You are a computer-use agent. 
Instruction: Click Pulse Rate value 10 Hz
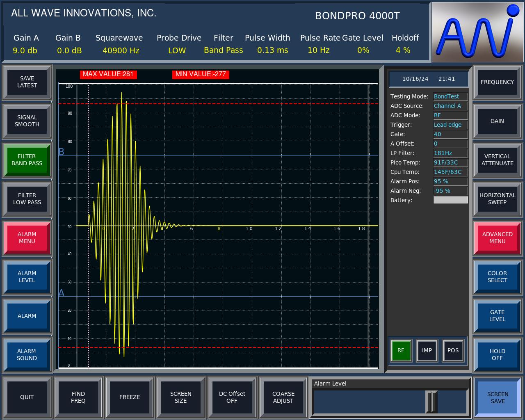(x=319, y=50)
